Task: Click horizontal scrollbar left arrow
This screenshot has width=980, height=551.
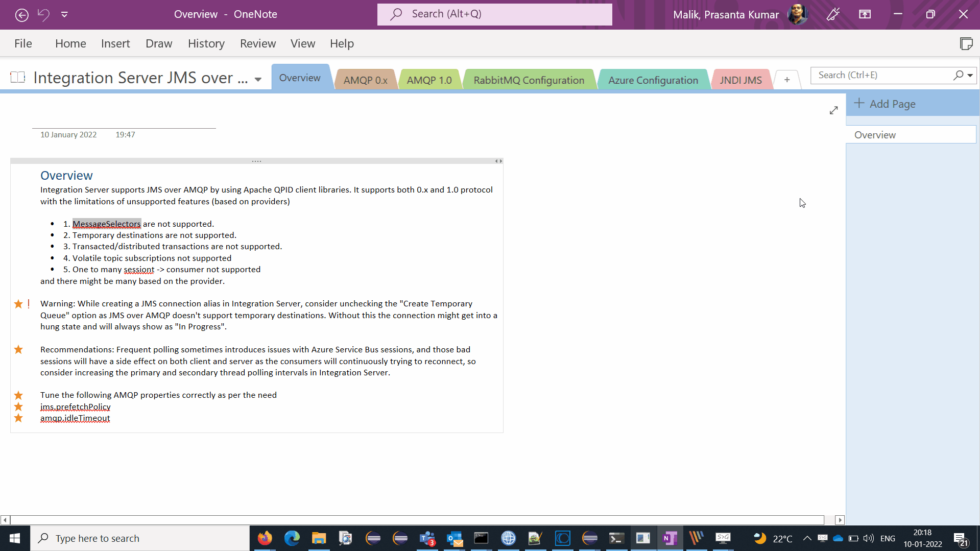Action: click(x=5, y=520)
